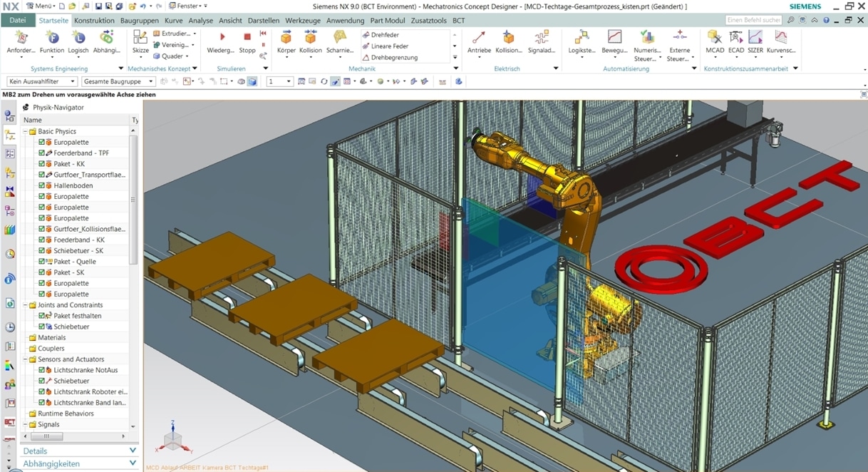Open the Kein Auswahlfilter dropdown
The height and width of the screenshot is (472, 868).
[42, 82]
